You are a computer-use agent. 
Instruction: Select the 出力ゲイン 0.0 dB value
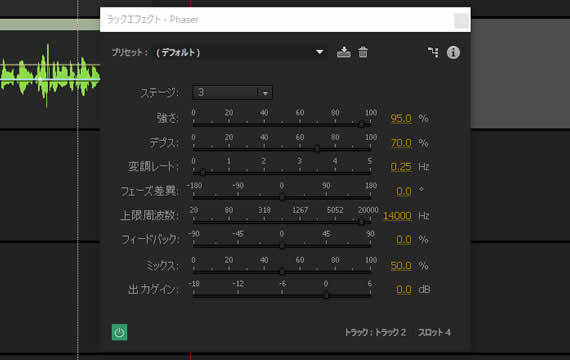(404, 289)
